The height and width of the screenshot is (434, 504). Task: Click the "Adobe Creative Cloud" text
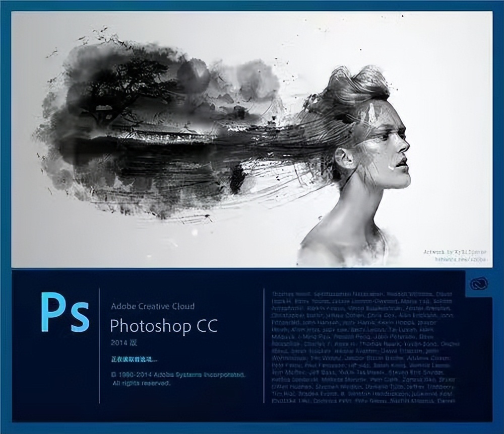click(x=153, y=306)
